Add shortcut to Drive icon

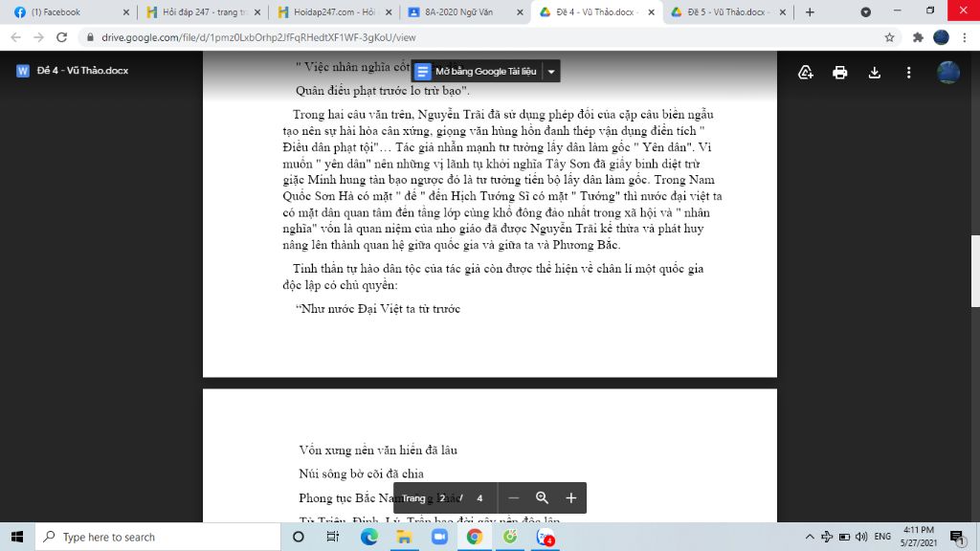[x=806, y=72]
